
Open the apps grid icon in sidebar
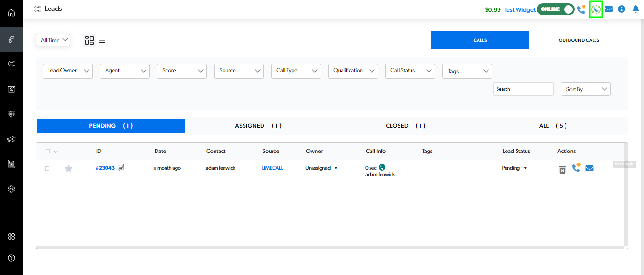coord(11,237)
